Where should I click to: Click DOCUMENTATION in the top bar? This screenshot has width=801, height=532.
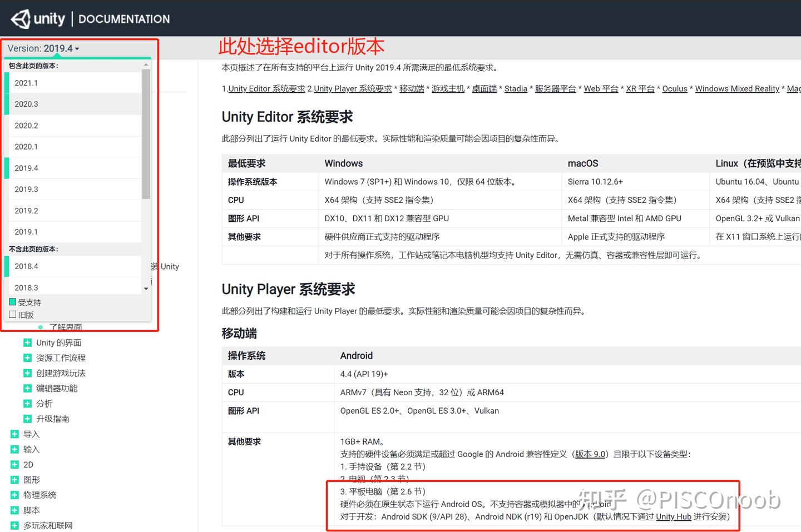tap(123, 18)
